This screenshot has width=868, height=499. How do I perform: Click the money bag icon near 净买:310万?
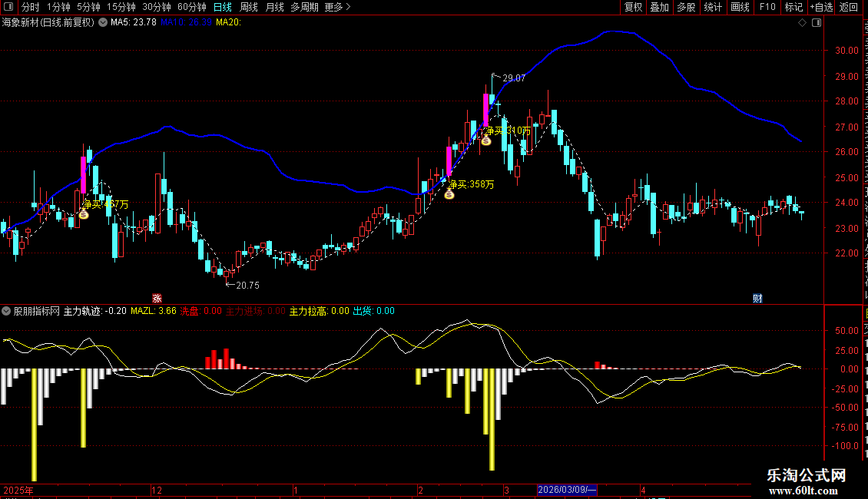(485, 140)
